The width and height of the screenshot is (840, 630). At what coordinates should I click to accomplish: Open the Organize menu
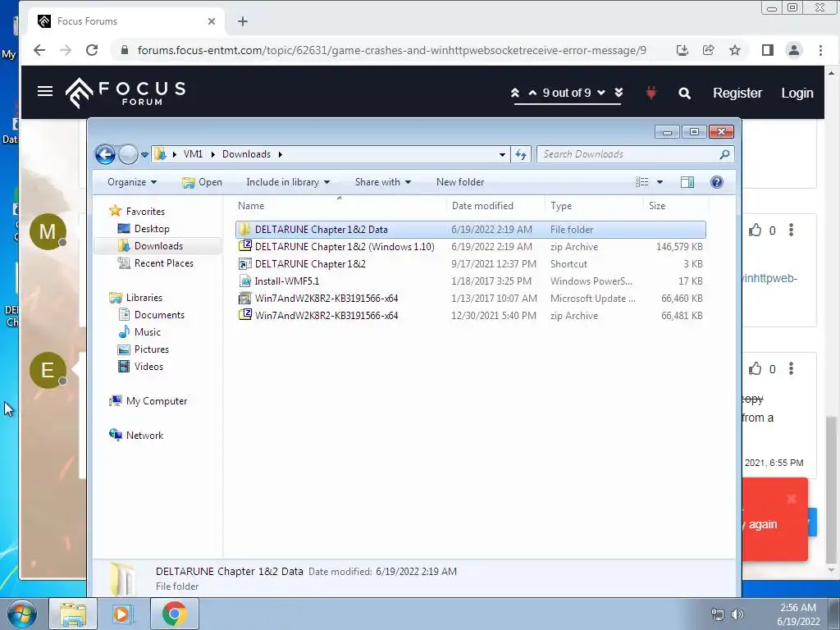coord(132,182)
